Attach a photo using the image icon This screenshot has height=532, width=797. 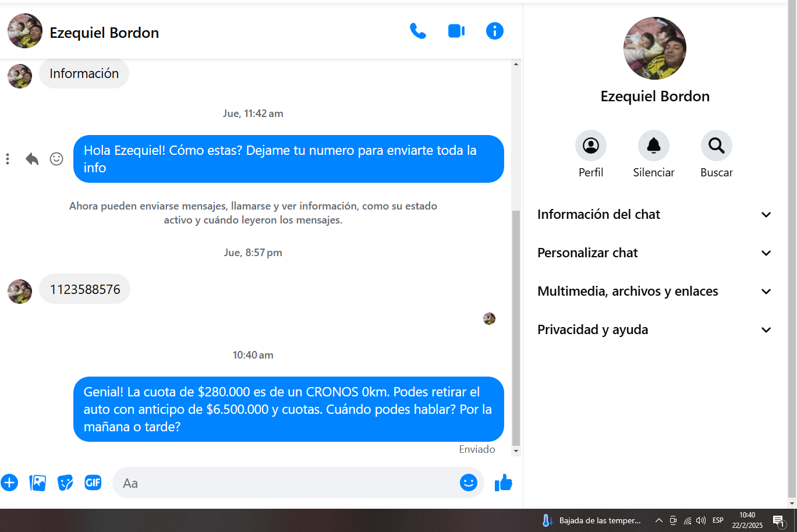point(37,483)
